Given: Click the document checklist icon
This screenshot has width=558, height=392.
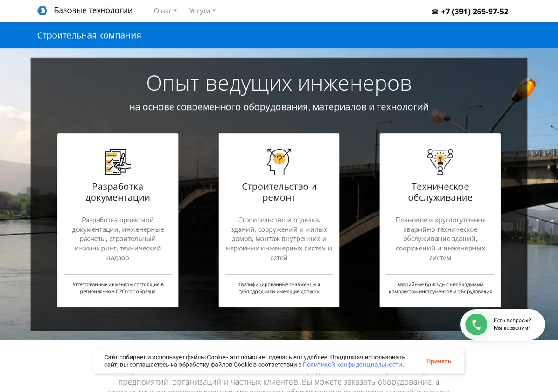Looking at the screenshot, I should pyautogui.click(x=118, y=161).
